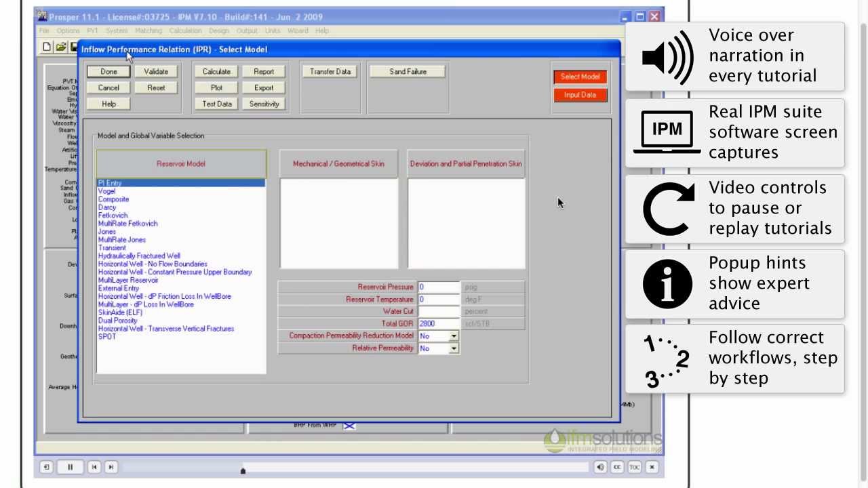Open the Test Data button
Viewport: 868px width, 488px height.
[x=216, y=104]
